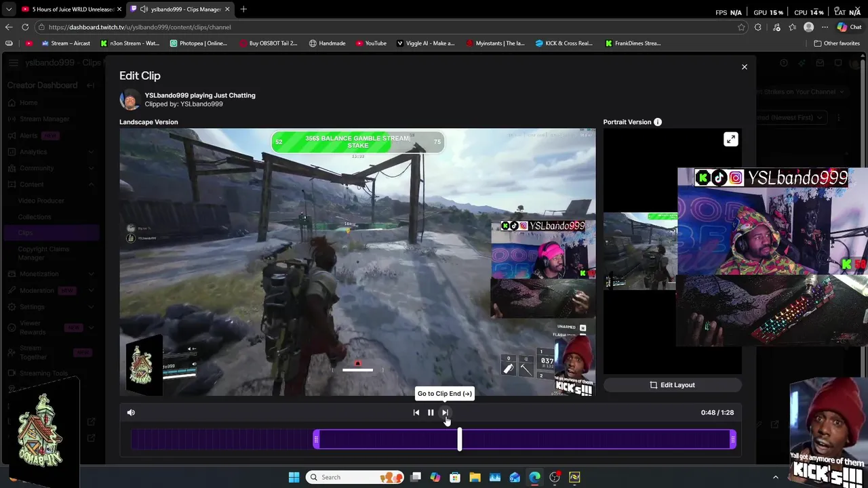Image resolution: width=868 pixels, height=488 pixels.
Task: Switch to Juice WRLD YouTube tab
Action: [71, 9]
